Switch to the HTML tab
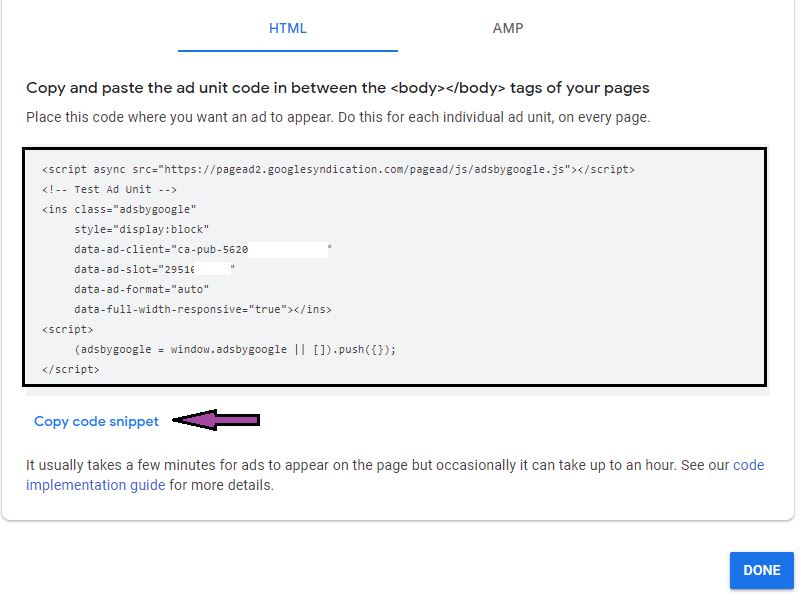 point(288,28)
